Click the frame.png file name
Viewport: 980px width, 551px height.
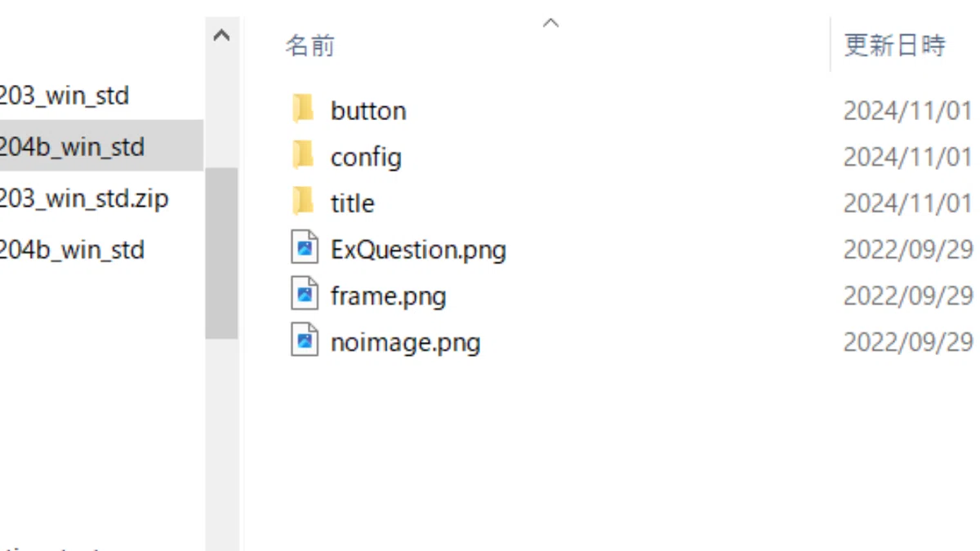click(388, 295)
